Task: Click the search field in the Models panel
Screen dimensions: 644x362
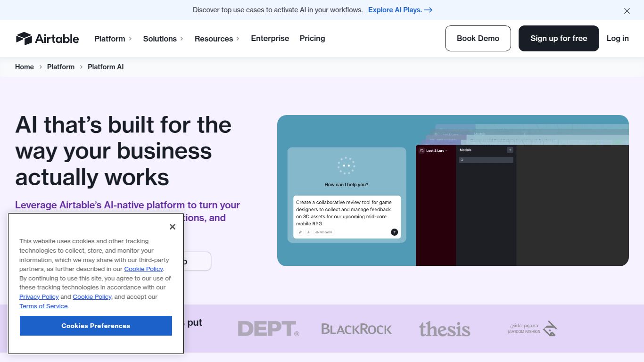Action: (486, 160)
